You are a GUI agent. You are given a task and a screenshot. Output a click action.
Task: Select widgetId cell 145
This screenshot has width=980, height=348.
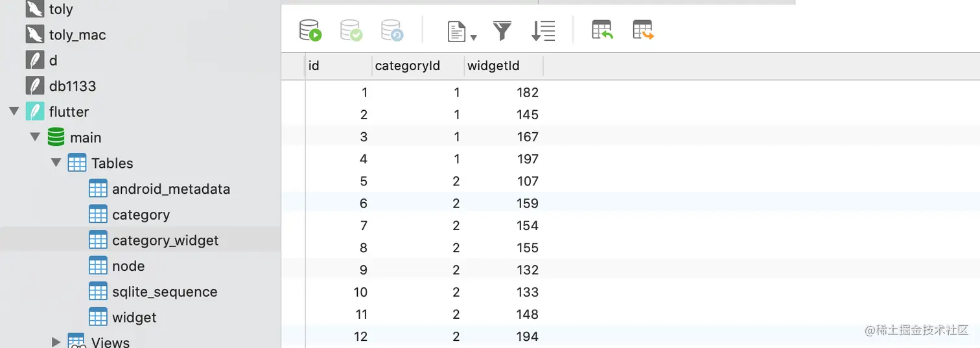pyautogui.click(x=528, y=115)
